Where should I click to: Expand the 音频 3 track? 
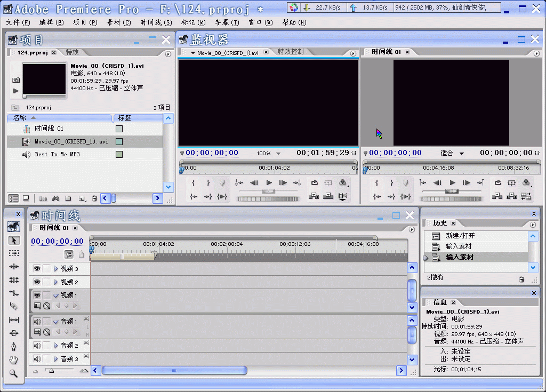55,358
